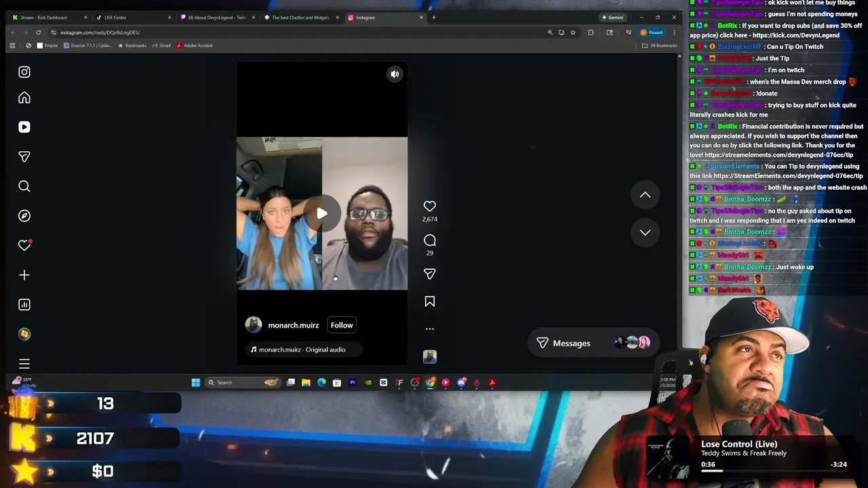The height and width of the screenshot is (488, 868).
Task: Open Reels from the sidebar
Action: 24,127
